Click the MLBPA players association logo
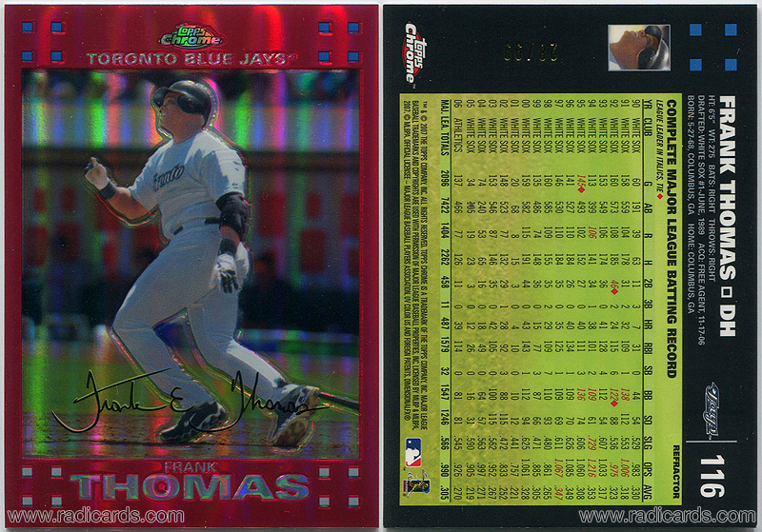 tap(417, 483)
